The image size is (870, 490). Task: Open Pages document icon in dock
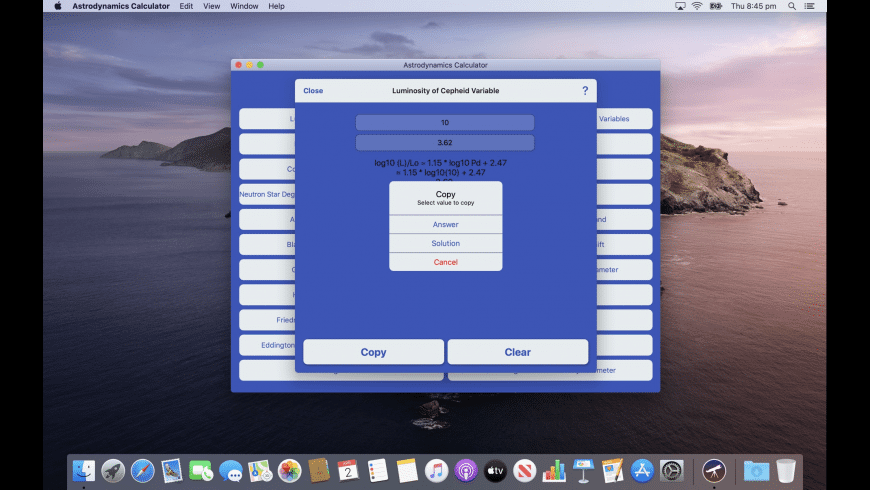pos(613,471)
